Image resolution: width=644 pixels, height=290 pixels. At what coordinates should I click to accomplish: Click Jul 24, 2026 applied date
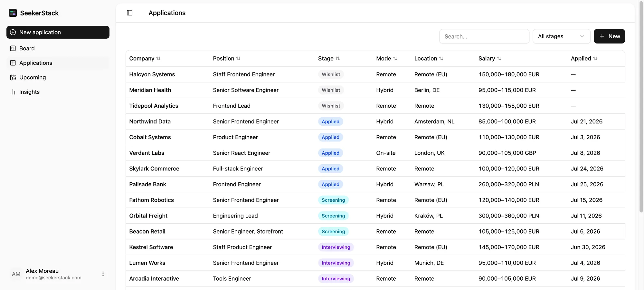[x=587, y=169]
